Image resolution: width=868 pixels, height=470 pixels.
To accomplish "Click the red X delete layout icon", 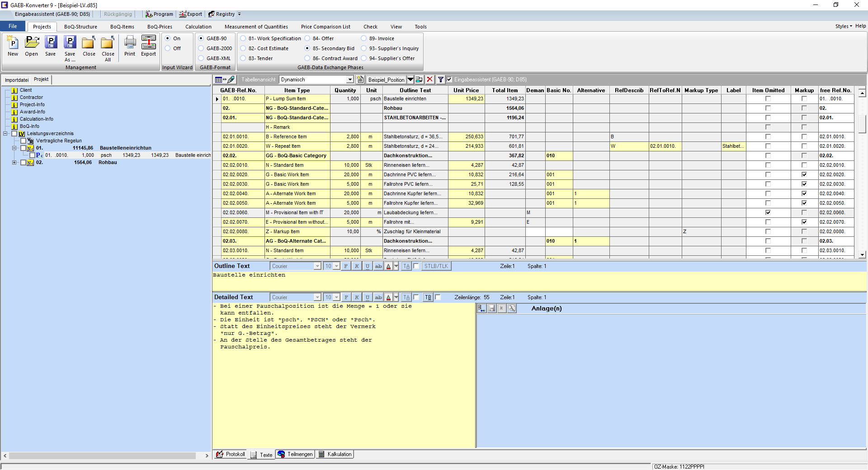I will [429, 80].
